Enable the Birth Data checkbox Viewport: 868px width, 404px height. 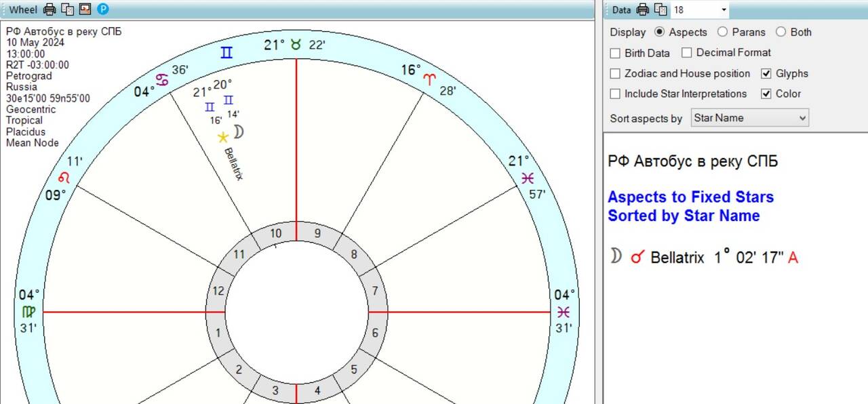(x=615, y=53)
